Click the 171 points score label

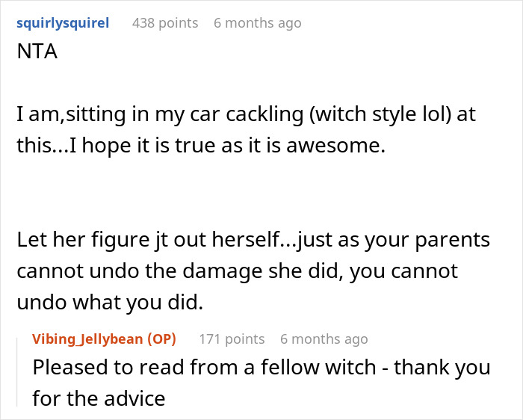pos(232,339)
